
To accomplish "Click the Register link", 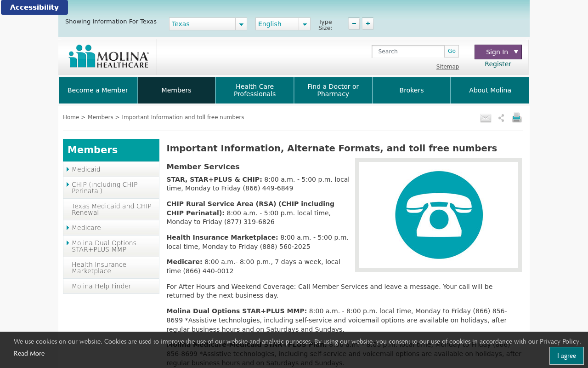I will point(498,64).
